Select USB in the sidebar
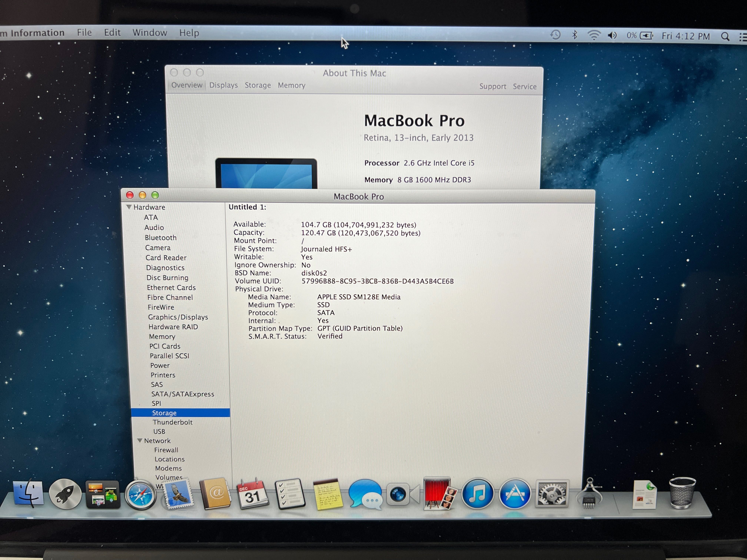747x560 pixels. (159, 431)
